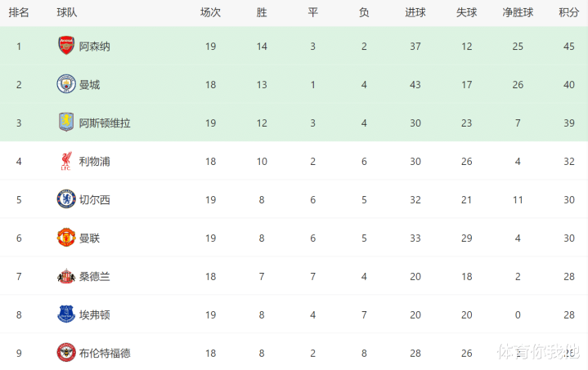Click the Liverpool club crest icon
Viewport: 588px width, 370px height.
coord(66,161)
